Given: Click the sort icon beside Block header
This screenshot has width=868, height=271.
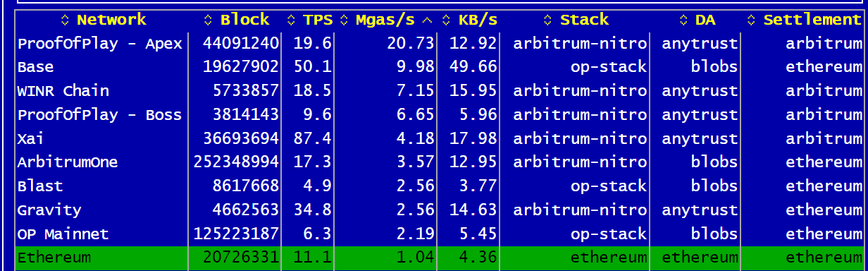Looking at the screenshot, I should point(208,20).
